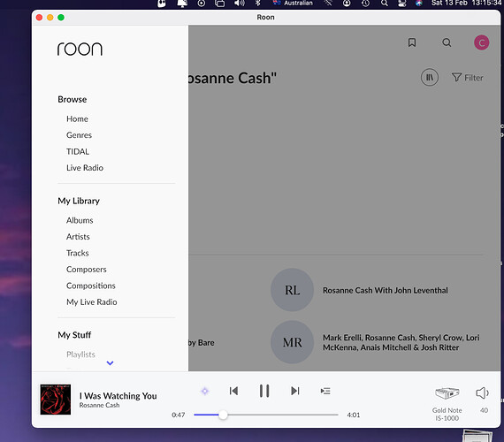Open the Filter control

(x=468, y=78)
